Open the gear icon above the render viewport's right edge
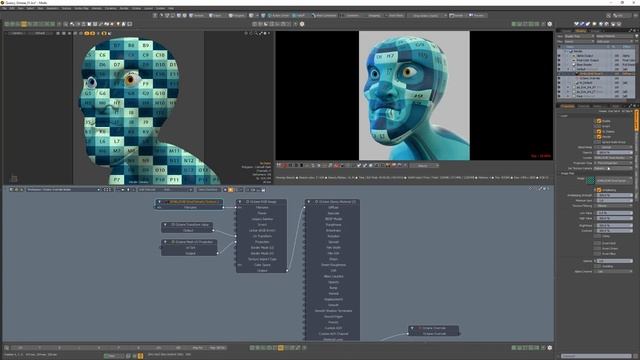Viewport: 640px width, 360px height. point(549,24)
